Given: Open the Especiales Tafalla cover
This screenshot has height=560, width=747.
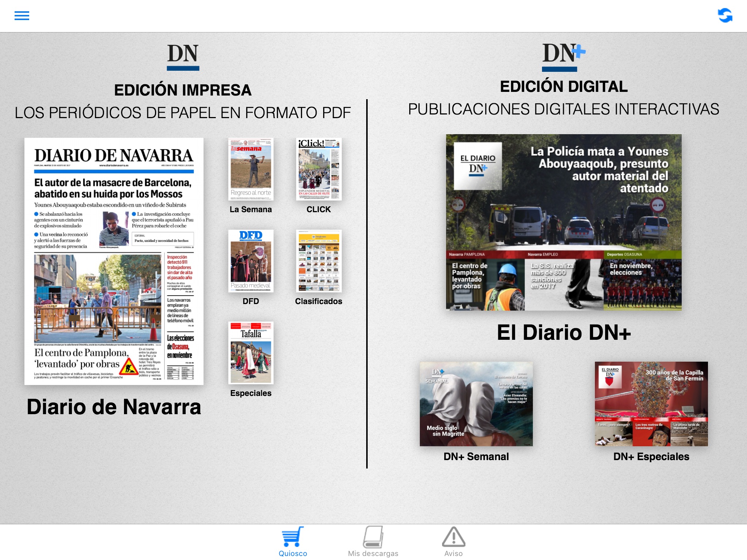Looking at the screenshot, I should click(x=251, y=353).
